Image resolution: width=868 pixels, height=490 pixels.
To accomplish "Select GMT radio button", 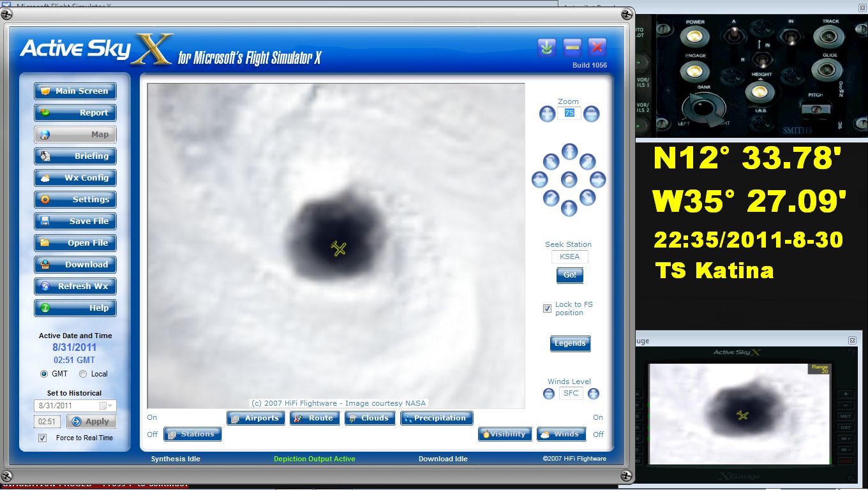I will coord(44,374).
